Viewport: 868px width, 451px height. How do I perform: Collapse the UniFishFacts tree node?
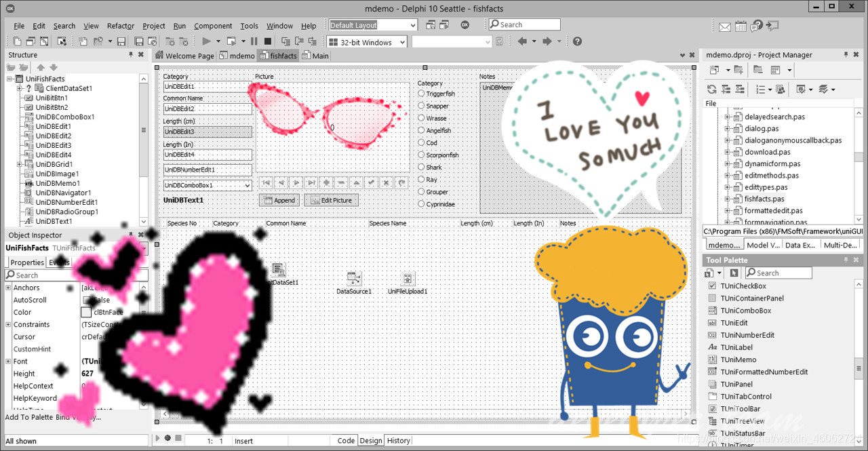pyautogui.click(x=10, y=79)
